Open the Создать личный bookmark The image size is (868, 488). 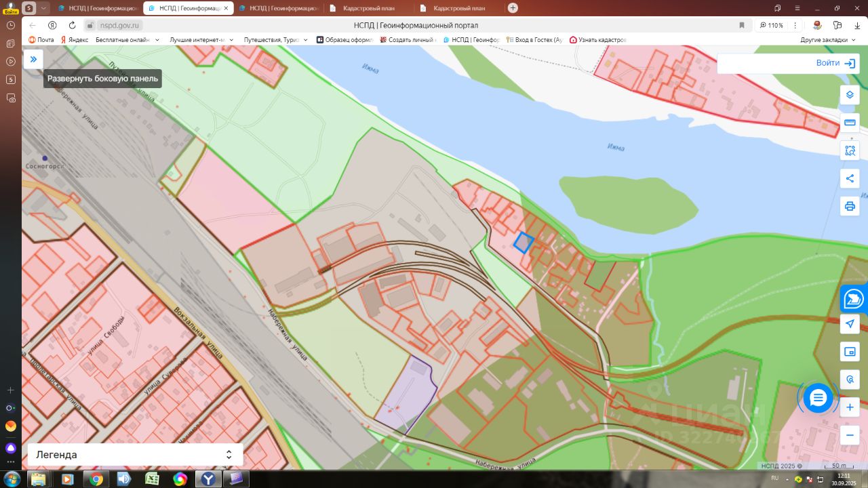(408, 40)
